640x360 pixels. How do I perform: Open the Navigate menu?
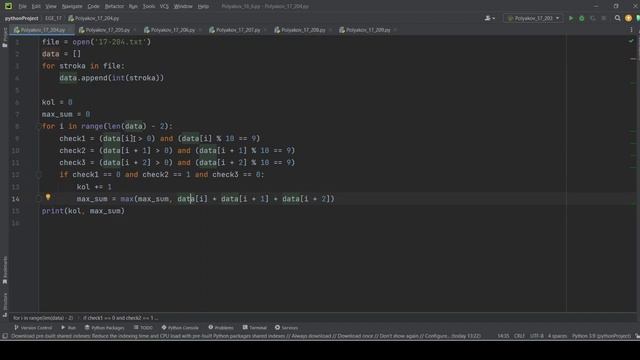click(x=72, y=7)
